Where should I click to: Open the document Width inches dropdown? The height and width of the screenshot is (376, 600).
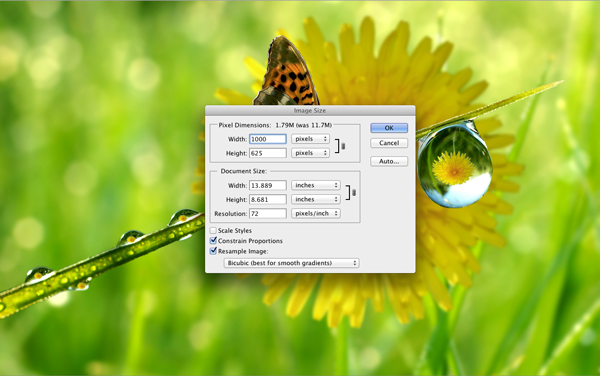tap(316, 185)
